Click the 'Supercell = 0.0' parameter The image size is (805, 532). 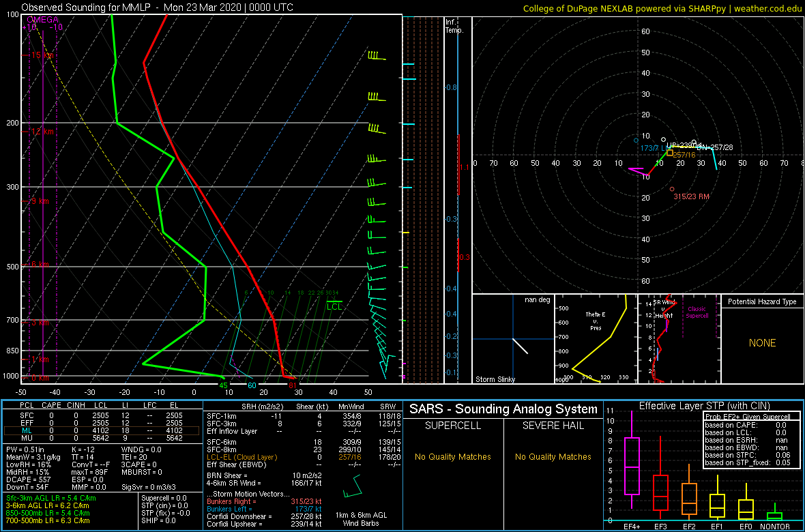coord(164,498)
